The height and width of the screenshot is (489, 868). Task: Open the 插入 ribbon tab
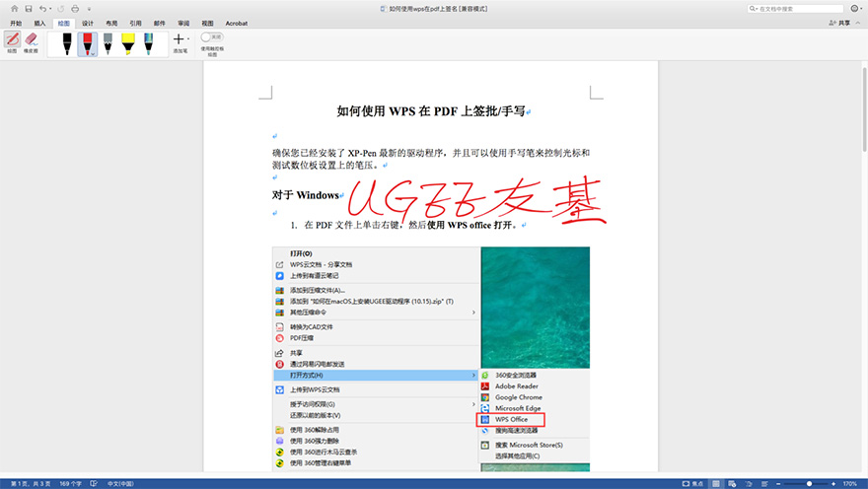pyautogui.click(x=39, y=24)
